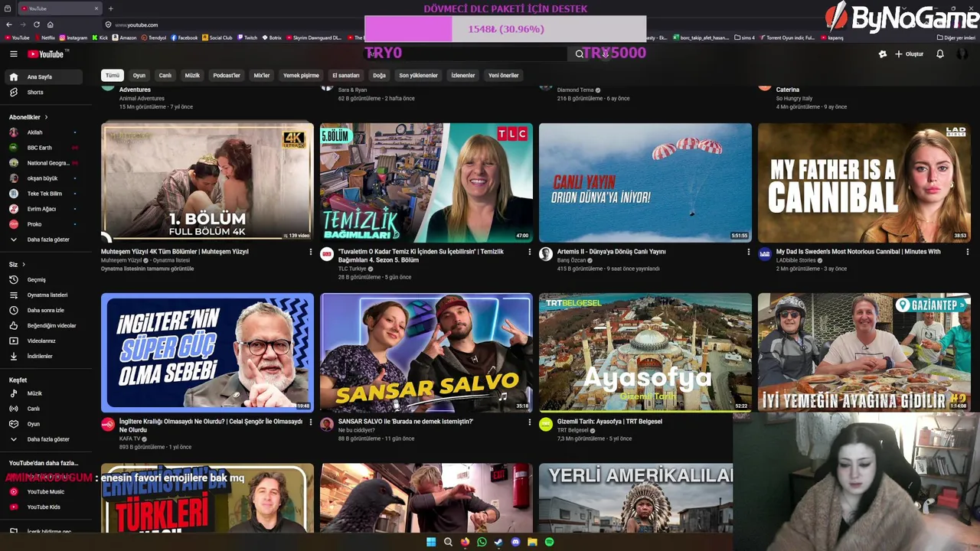Click the search magnifier button
Screen dimensions: 980x551
pyautogui.click(x=579, y=54)
